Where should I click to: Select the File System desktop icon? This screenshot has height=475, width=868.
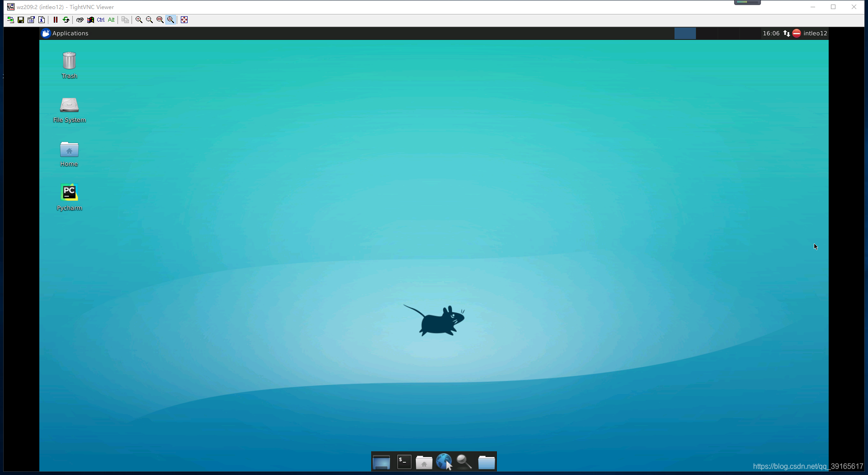click(x=70, y=110)
